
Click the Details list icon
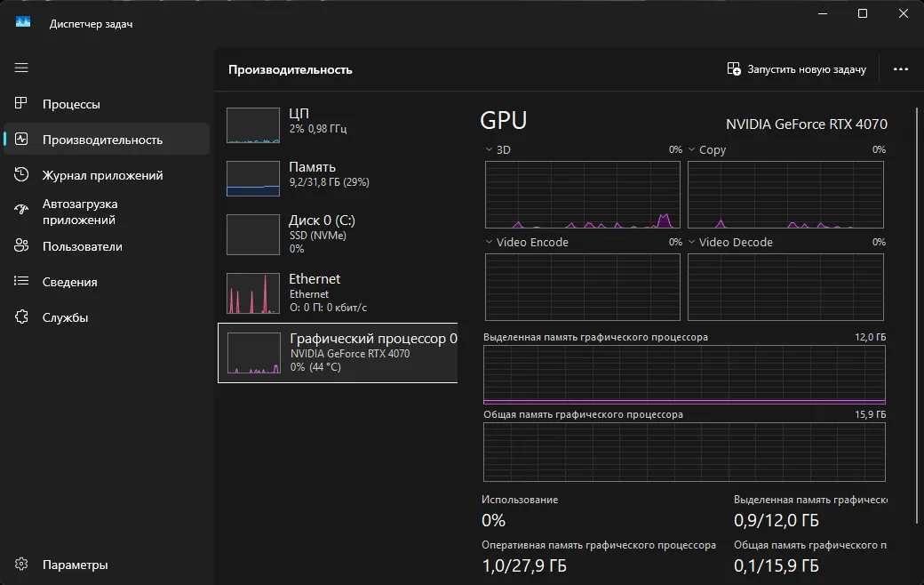pyautogui.click(x=21, y=281)
